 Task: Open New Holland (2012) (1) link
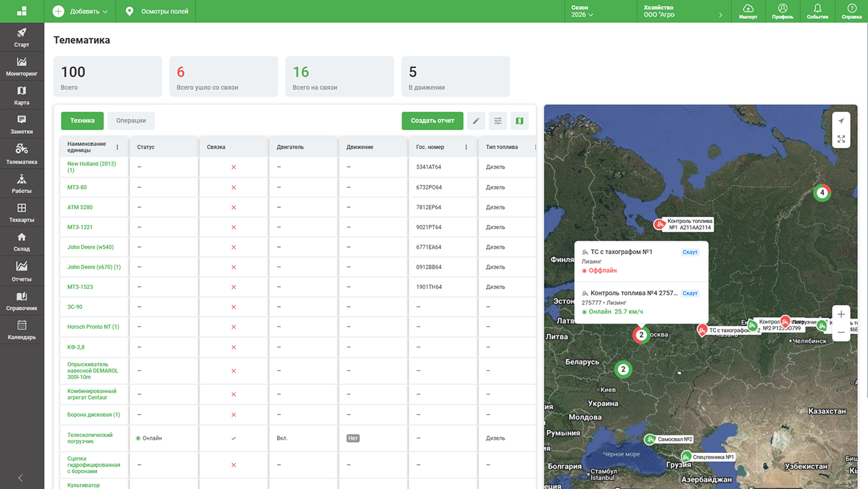coord(92,167)
